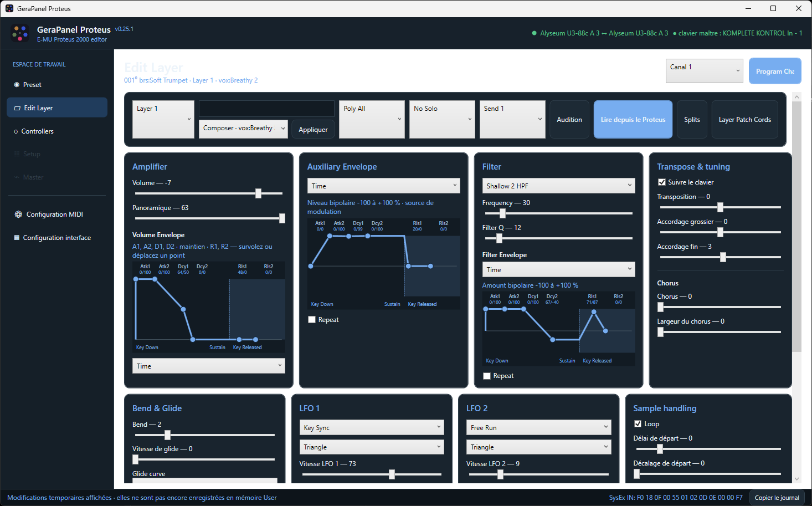The height and width of the screenshot is (506, 812).
Task: Open the Layer 1 dropdown
Action: coord(163,119)
